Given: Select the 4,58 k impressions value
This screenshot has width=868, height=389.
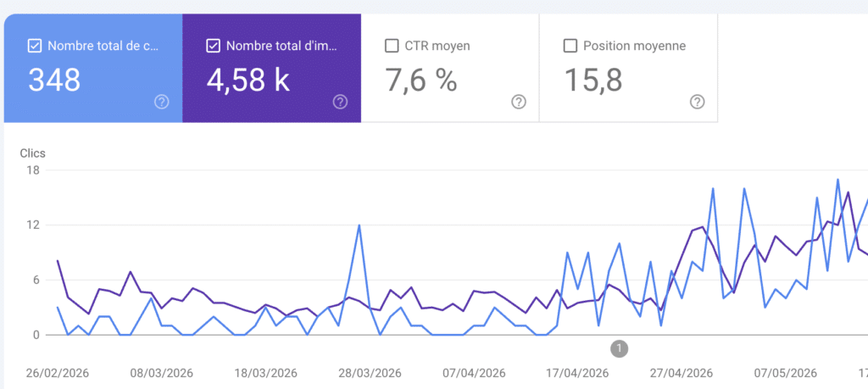Looking at the screenshot, I should point(248,81).
